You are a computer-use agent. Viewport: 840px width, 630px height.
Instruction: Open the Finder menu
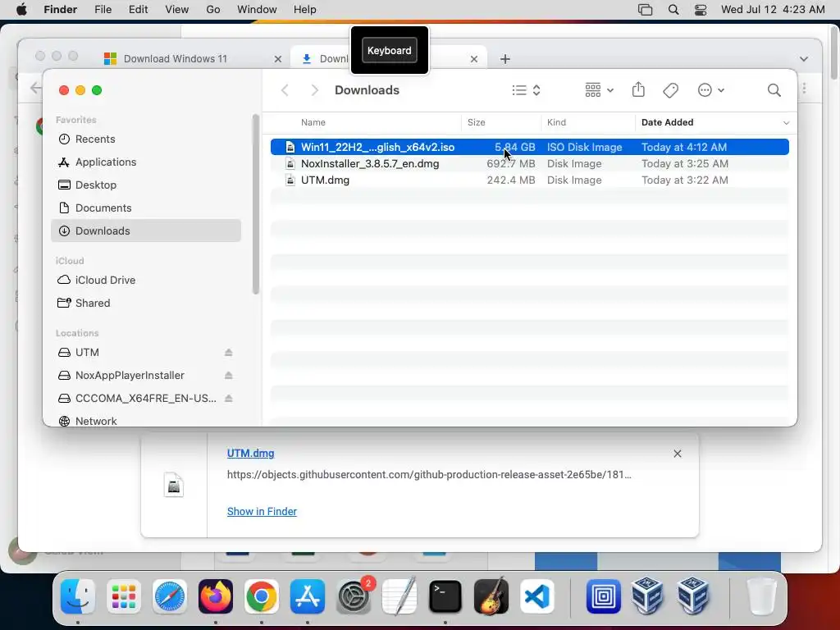tap(60, 10)
